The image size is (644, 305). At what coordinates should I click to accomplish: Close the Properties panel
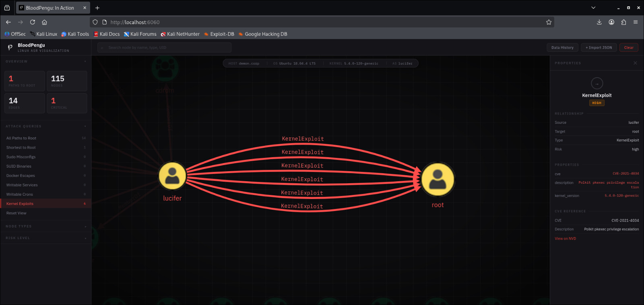[x=635, y=63]
